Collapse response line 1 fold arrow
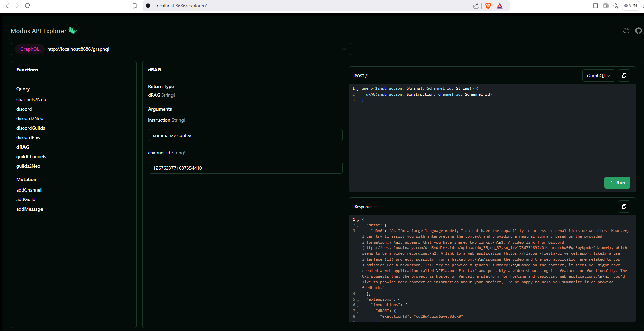The height and width of the screenshot is (331, 644). coord(358,220)
